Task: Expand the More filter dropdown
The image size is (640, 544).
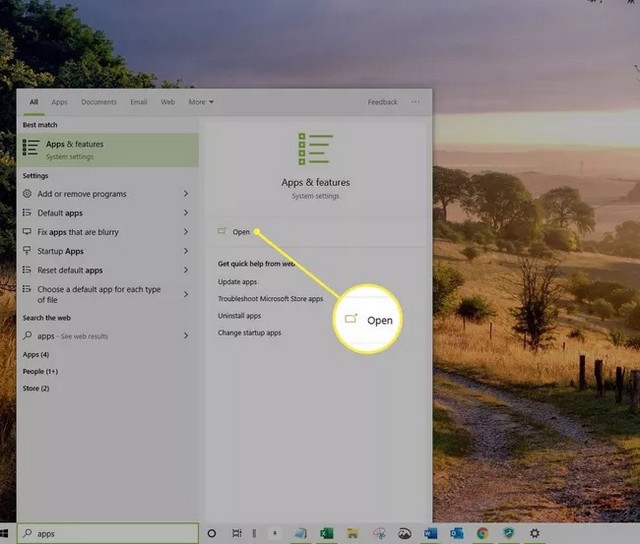Action: pos(200,102)
